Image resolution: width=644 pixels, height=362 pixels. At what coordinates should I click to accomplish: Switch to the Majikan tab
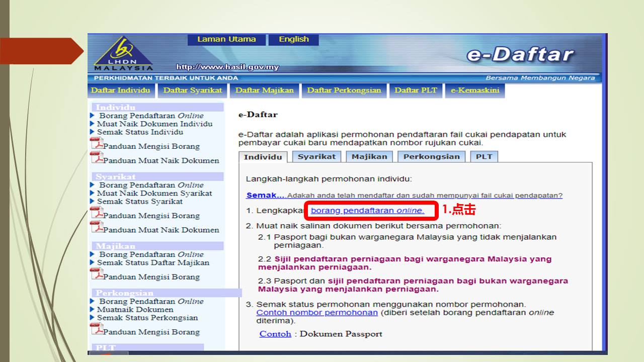[x=369, y=156]
